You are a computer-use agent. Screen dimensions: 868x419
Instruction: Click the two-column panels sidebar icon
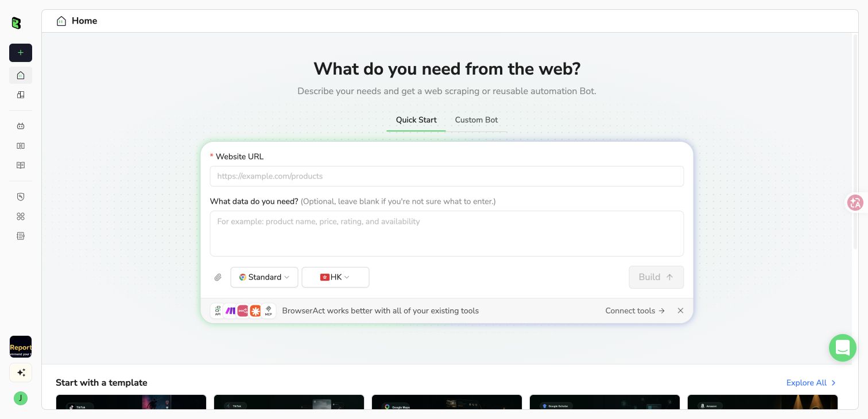click(x=21, y=146)
